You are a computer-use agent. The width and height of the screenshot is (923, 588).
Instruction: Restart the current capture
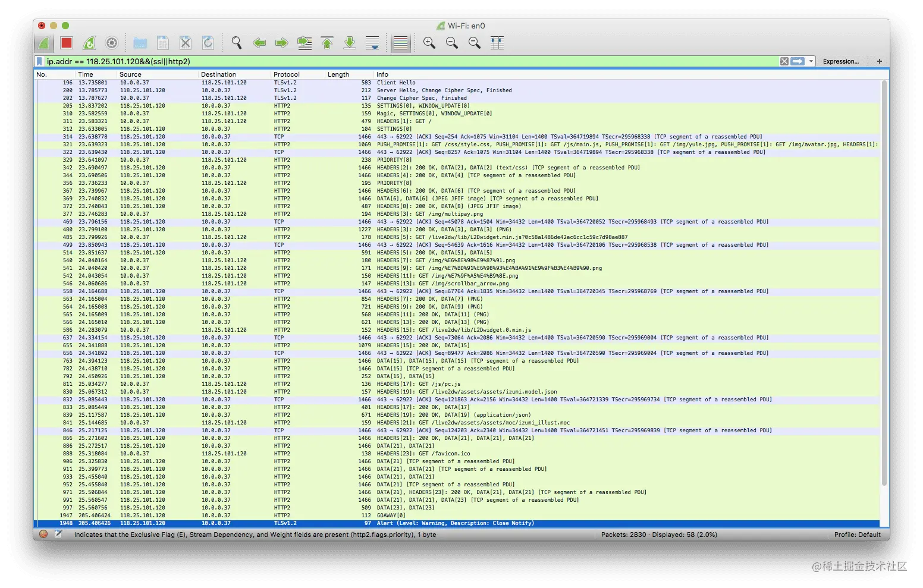(89, 43)
